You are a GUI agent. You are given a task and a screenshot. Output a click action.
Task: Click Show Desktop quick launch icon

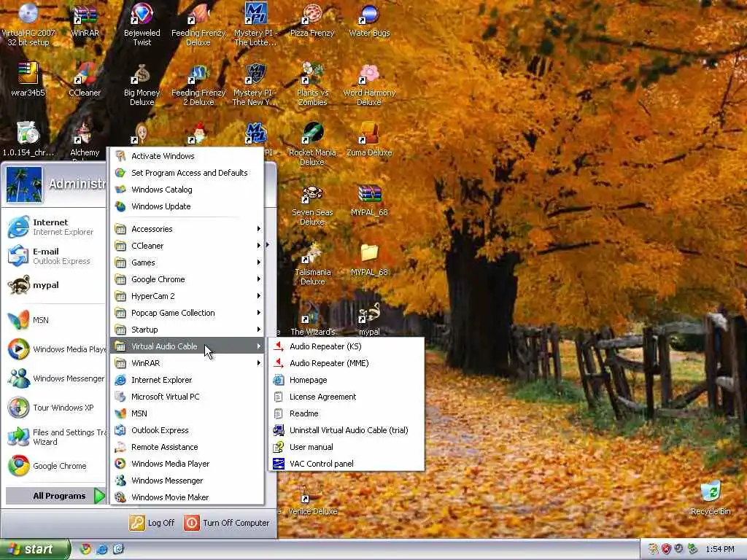118,549
